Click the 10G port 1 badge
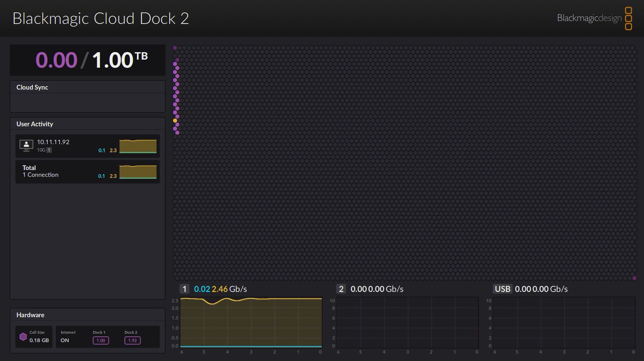This screenshot has width=644, height=361. click(49, 150)
